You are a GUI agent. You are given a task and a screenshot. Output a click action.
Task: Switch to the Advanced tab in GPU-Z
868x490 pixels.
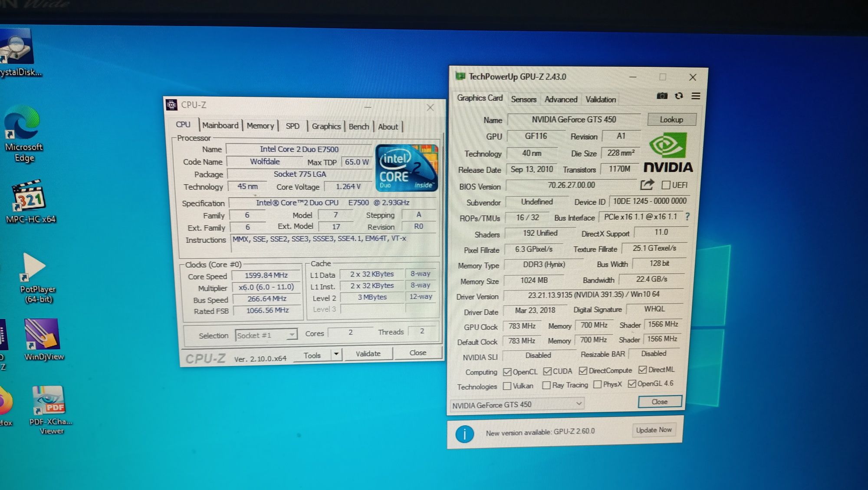pyautogui.click(x=561, y=99)
